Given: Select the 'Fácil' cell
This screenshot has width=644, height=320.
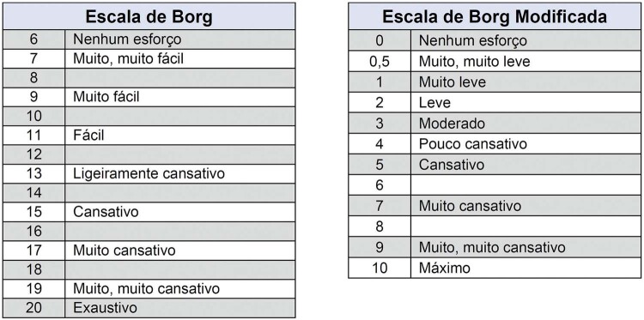Looking at the screenshot, I should click(180, 136).
